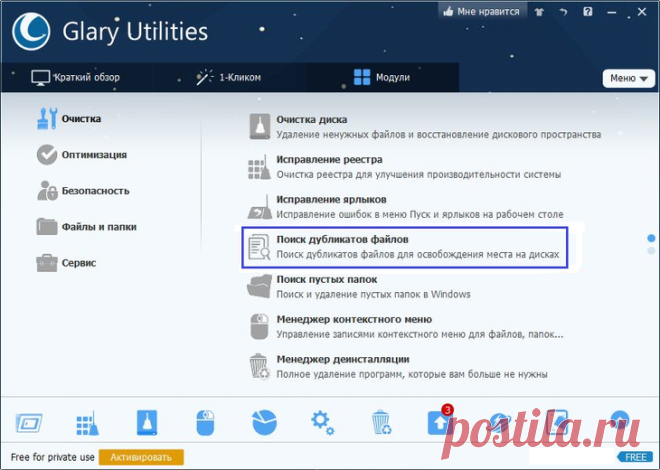Click the registry cleaner icon in bottom toolbar
660x470 pixels.
(x=88, y=423)
